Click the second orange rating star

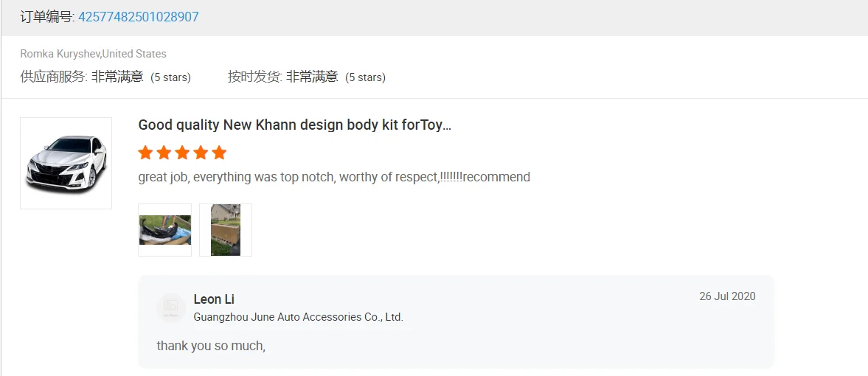(164, 153)
